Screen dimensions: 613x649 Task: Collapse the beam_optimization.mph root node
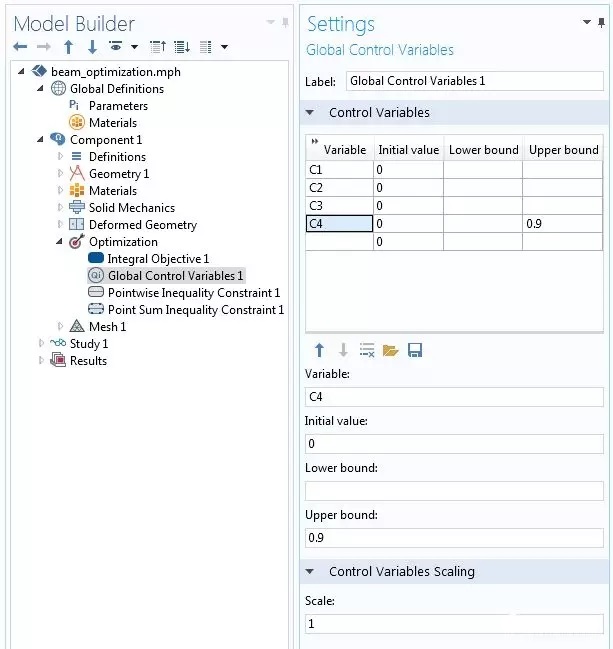pos(21,71)
